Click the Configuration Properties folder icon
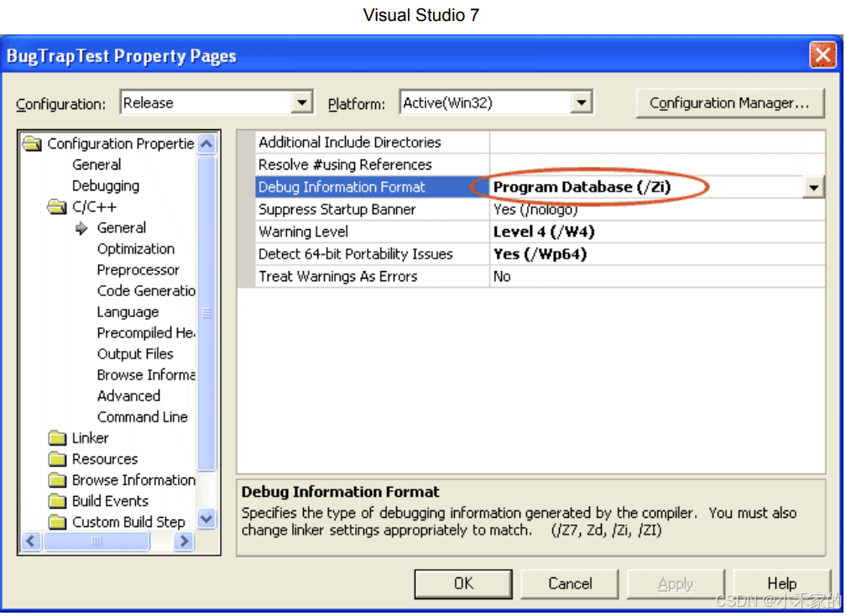Image resolution: width=846 pixels, height=616 pixels. pyautogui.click(x=33, y=144)
